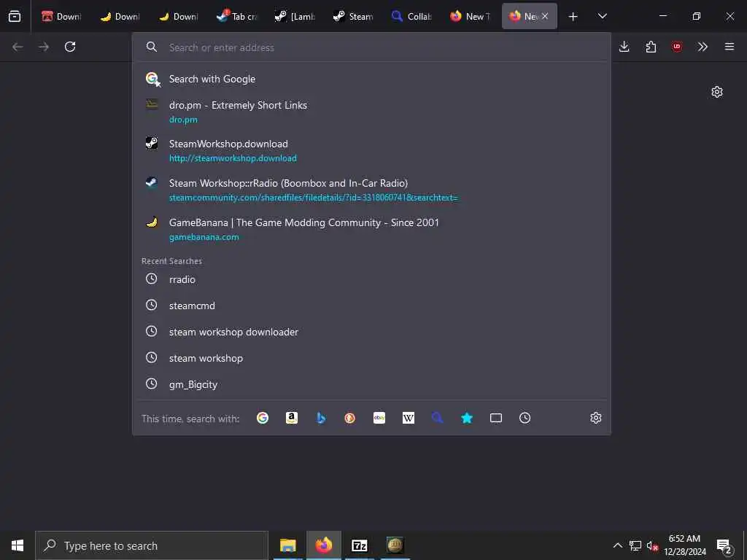The image size is (747, 560).
Task: Open SteamWorkshop.download suggestion
Action: pyautogui.click(x=371, y=150)
